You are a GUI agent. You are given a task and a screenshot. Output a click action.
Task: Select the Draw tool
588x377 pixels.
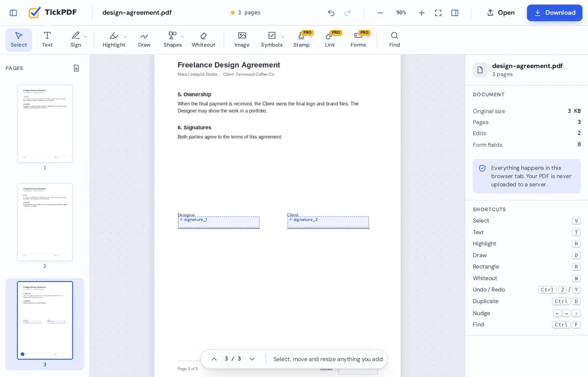pos(144,40)
